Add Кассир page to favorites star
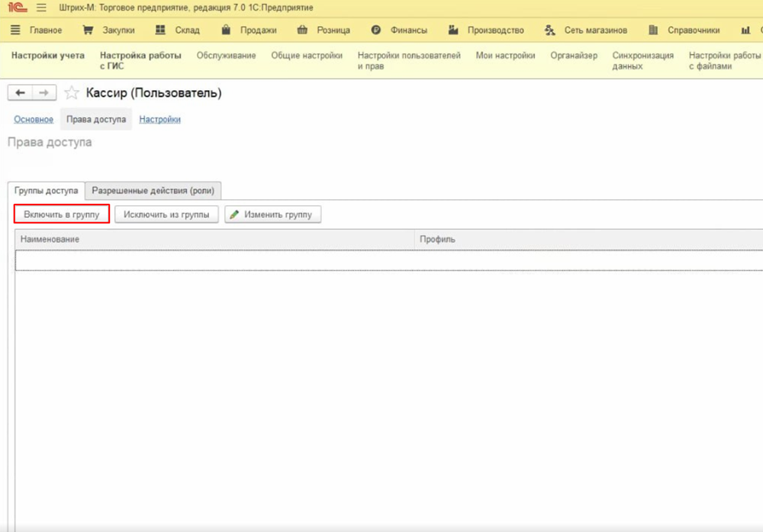Image resolution: width=763 pixels, height=532 pixels. point(72,93)
